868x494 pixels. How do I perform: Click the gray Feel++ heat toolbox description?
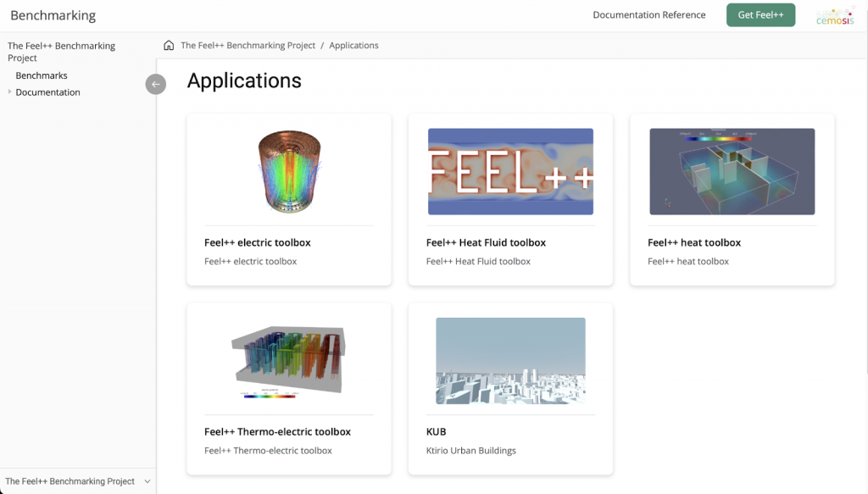pyautogui.click(x=688, y=261)
